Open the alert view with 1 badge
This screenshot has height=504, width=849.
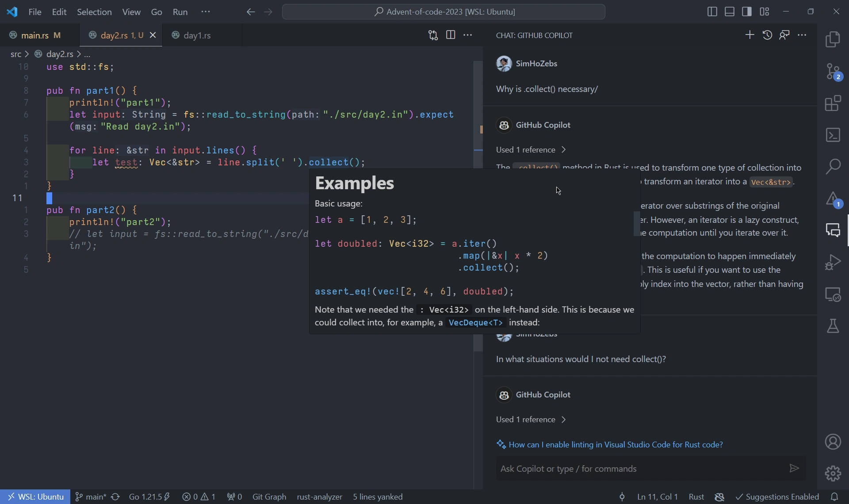point(833,199)
